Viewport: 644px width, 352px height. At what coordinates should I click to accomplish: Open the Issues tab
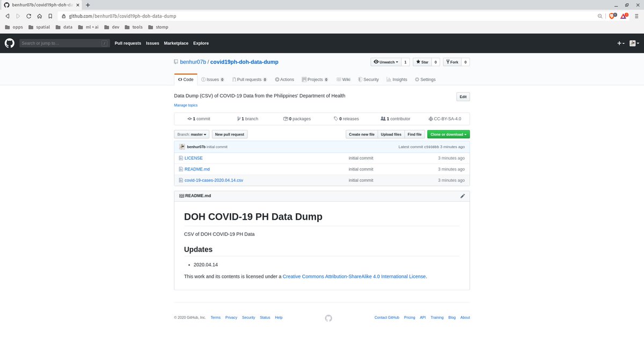[213, 80]
